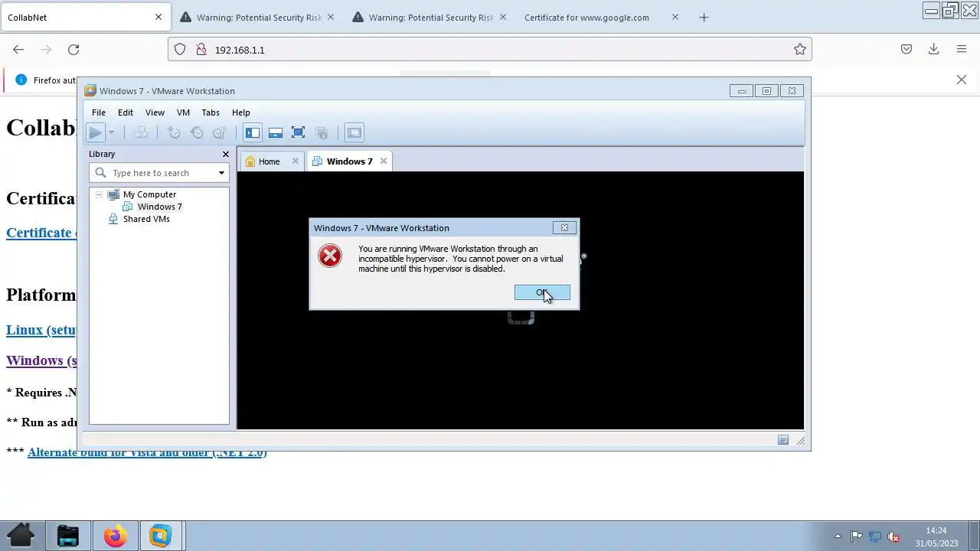Screen dimensions: 980x551
Task: Click the VMware status bar message icon
Action: [783, 440]
